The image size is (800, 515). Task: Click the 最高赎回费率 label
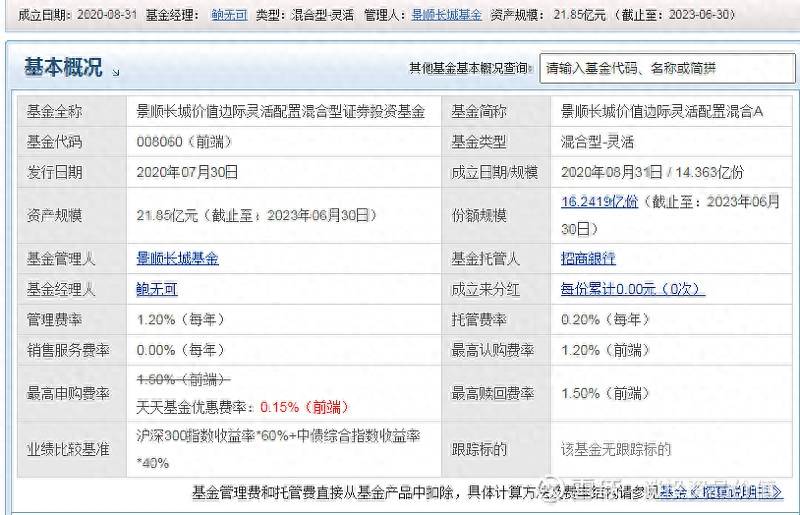(492, 393)
